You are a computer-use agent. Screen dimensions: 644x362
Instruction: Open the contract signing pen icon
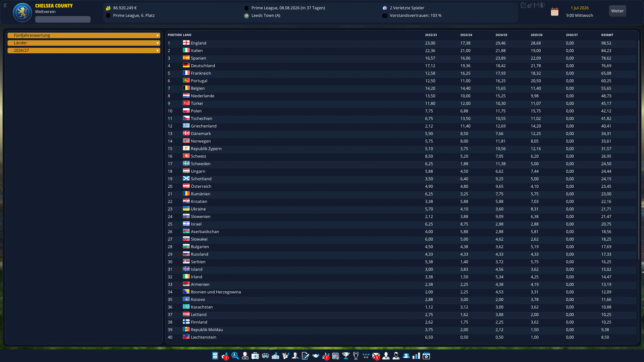coord(305,356)
